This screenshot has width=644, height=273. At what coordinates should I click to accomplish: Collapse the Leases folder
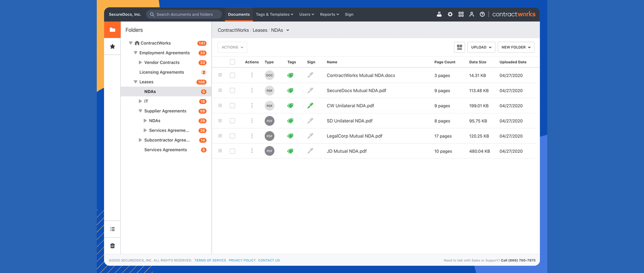point(135,82)
